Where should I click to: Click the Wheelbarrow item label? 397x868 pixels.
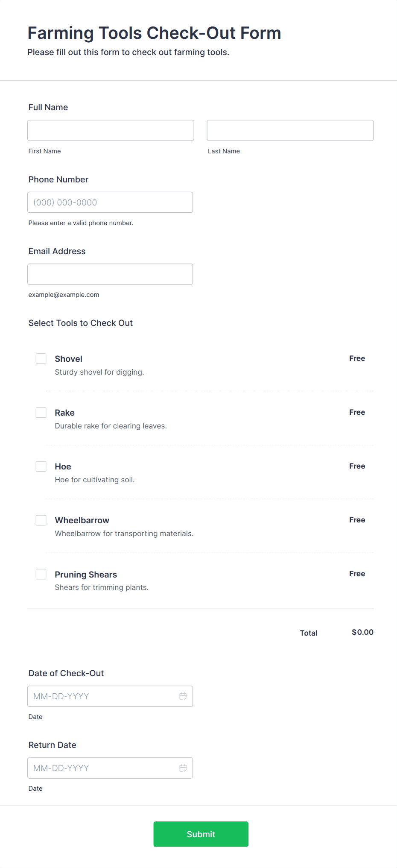click(x=82, y=520)
